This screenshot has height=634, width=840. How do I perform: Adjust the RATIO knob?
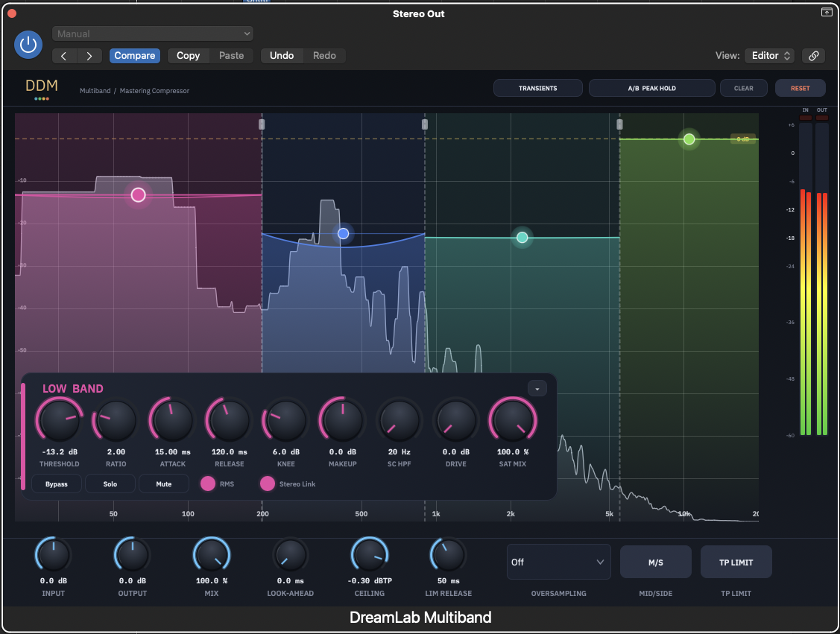116,421
